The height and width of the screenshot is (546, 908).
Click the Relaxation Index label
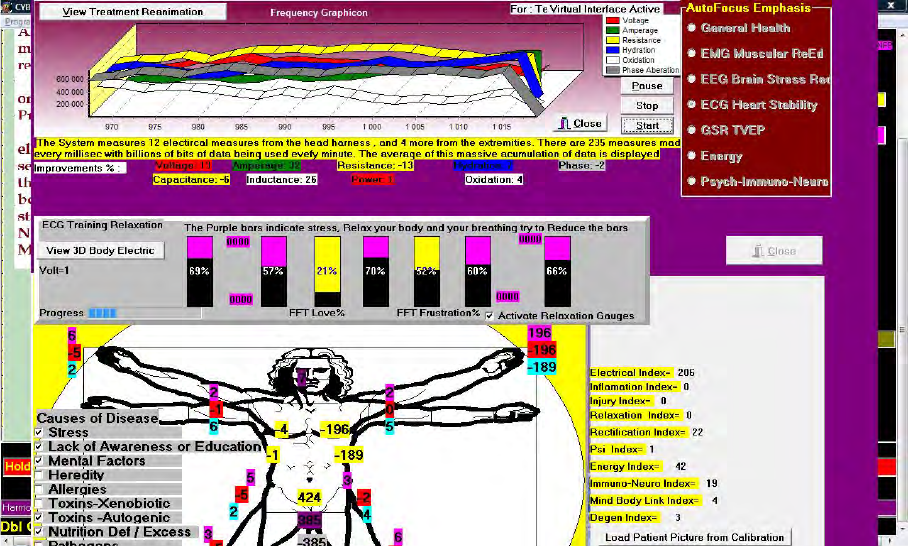coord(635,415)
